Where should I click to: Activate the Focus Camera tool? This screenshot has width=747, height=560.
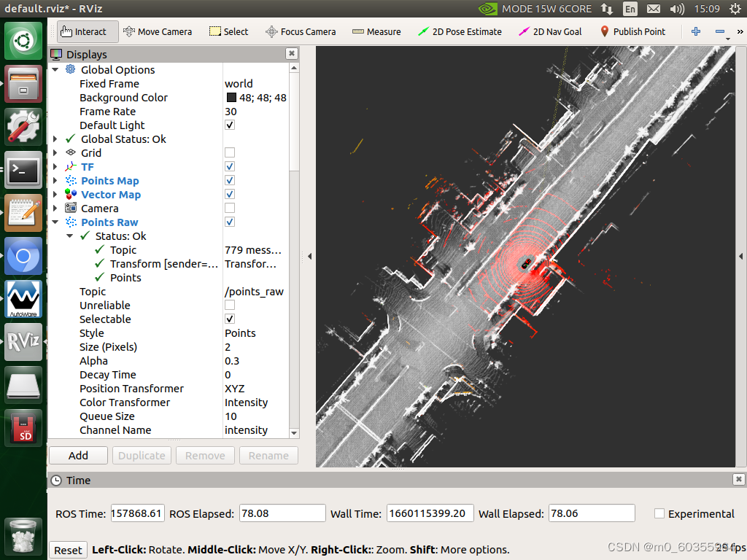tap(301, 31)
